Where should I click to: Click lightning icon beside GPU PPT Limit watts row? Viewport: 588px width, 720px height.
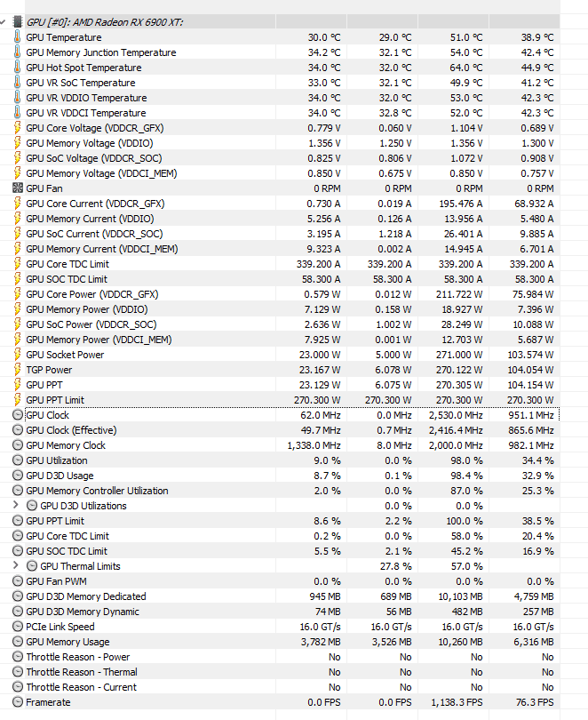18,400
